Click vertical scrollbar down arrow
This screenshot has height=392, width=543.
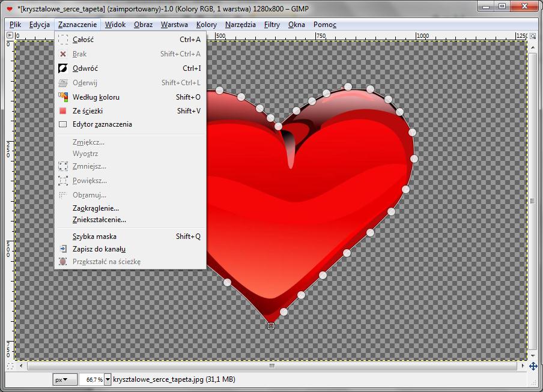point(533,355)
